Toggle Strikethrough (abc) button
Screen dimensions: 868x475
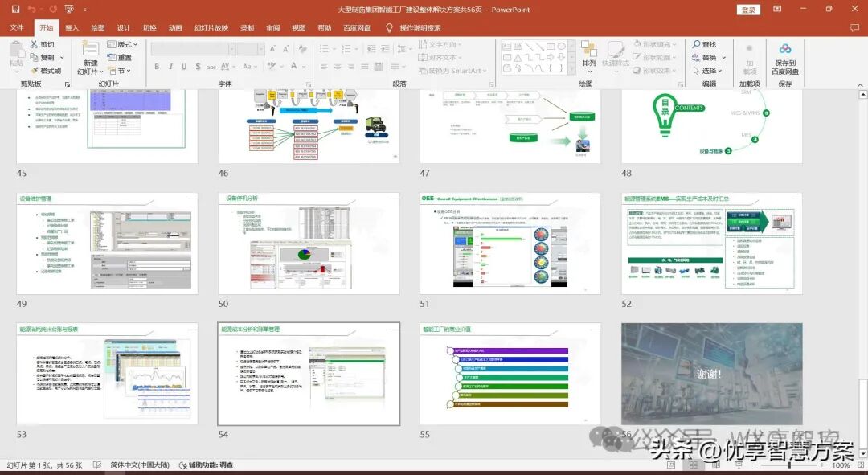(211, 67)
